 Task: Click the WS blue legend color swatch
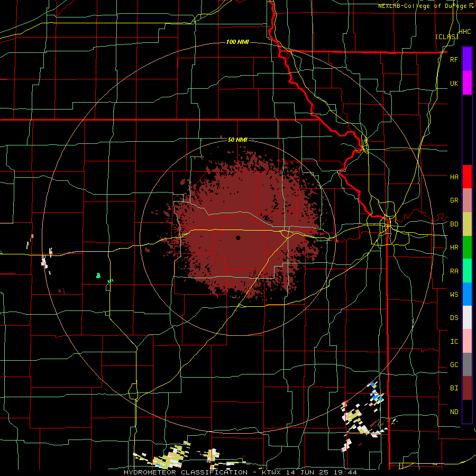(x=467, y=294)
